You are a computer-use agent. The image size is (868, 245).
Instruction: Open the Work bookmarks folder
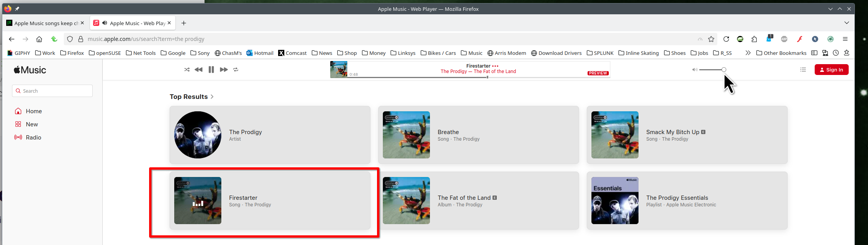pos(45,53)
